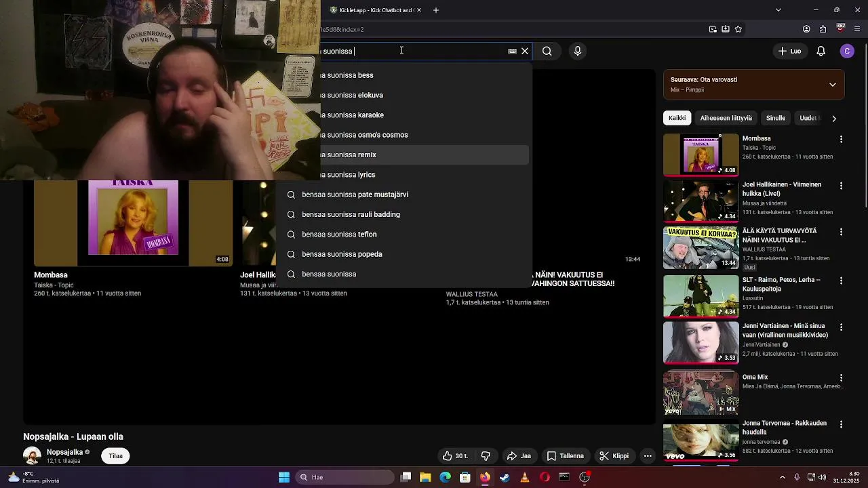Viewport: 868px width, 488px height.
Task: Open Windows Start menu
Action: (284, 477)
